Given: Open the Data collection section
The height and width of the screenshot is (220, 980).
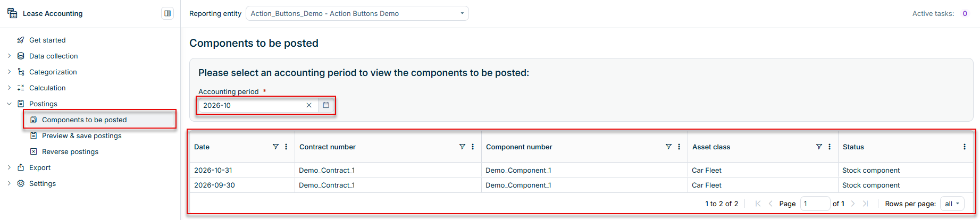Looking at the screenshot, I should click(x=53, y=56).
